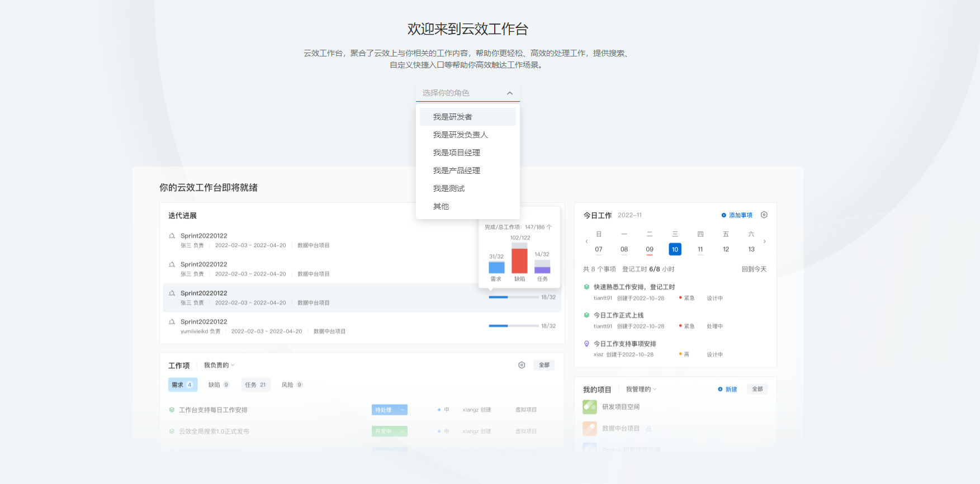Click the 添加事项 link
The image size is (980, 484).
(737, 215)
